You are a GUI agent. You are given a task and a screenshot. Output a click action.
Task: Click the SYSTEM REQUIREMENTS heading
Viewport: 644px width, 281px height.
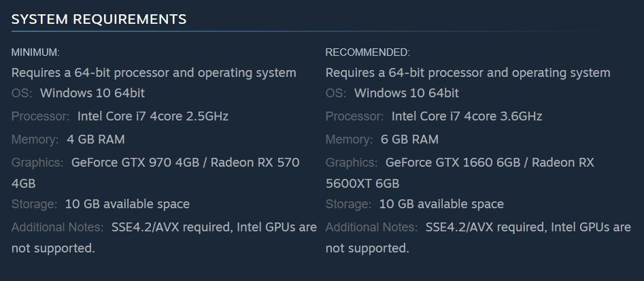click(99, 20)
